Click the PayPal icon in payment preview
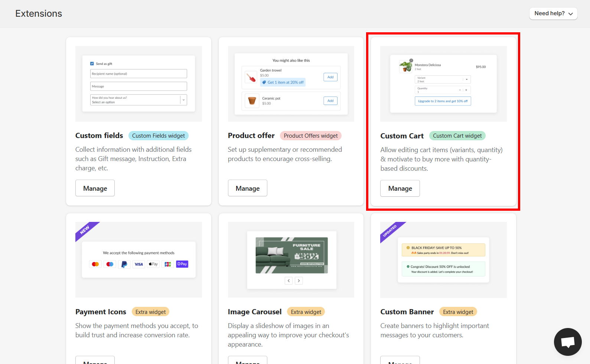This screenshot has height=364, width=590. (124, 264)
